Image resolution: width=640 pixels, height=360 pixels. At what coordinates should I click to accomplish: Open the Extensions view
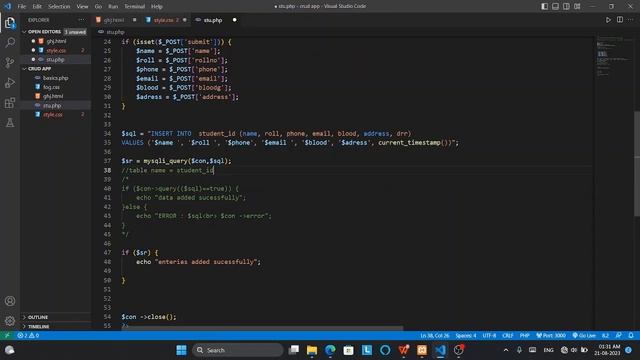pos(10,102)
